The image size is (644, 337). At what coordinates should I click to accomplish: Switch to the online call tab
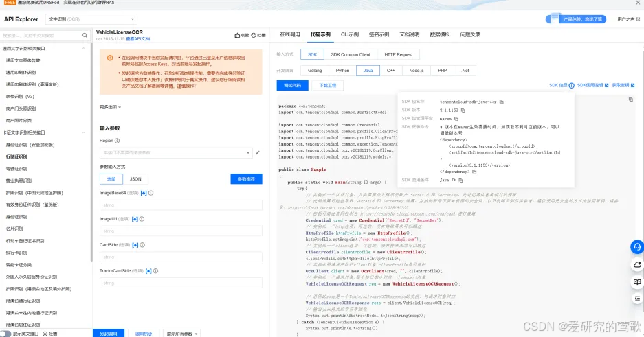290,34
